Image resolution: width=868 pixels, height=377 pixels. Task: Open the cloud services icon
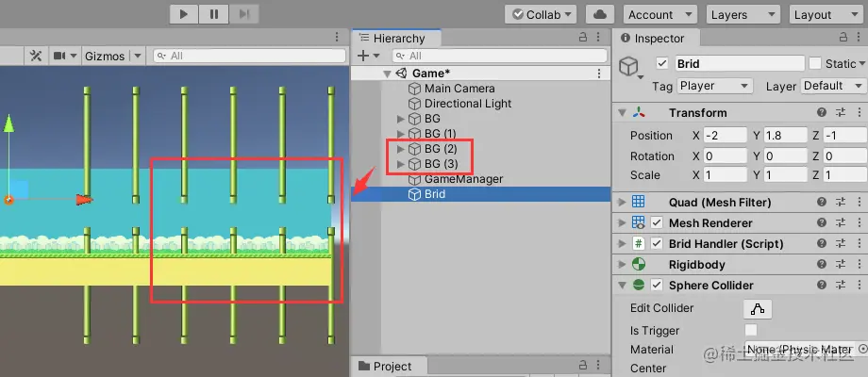tap(599, 14)
